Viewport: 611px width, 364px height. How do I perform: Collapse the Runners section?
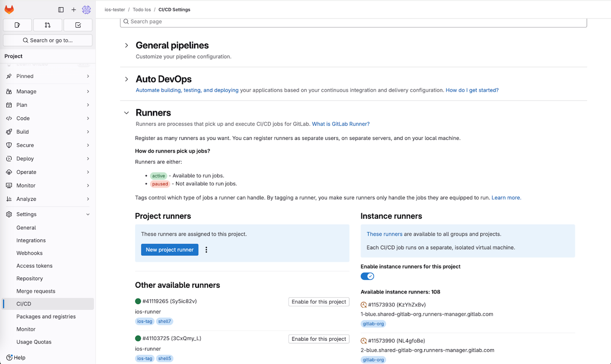click(x=126, y=113)
